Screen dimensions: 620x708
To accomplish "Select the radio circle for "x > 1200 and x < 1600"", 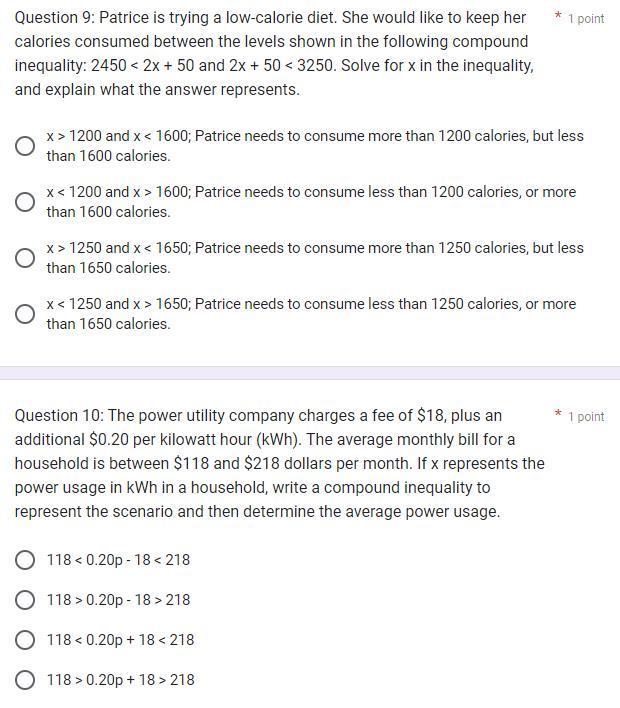I will coord(26,146).
